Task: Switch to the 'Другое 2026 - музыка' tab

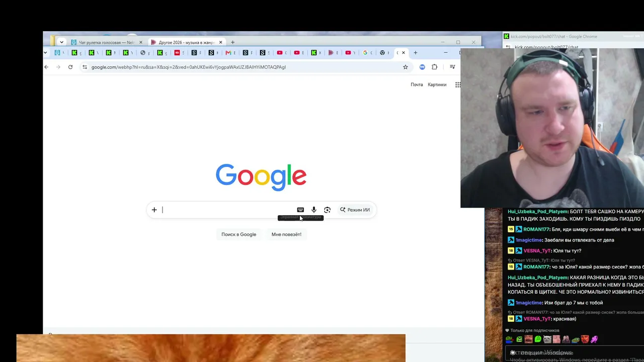Action: coord(186,42)
